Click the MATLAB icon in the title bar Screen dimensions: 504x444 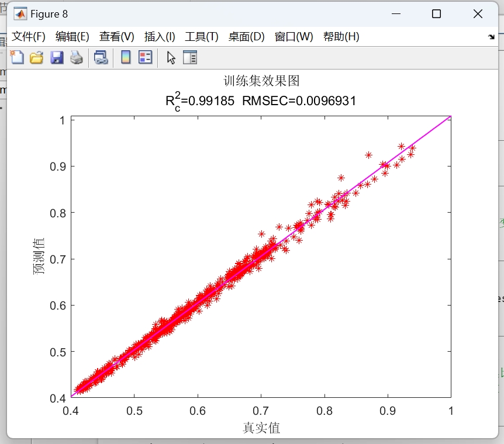[20, 13]
